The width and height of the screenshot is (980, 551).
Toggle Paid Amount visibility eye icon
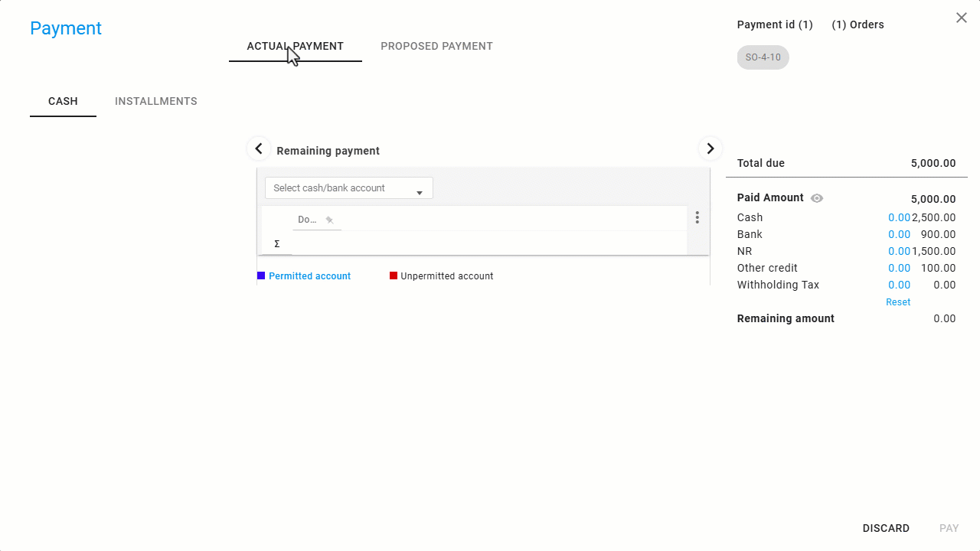pyautogui.click(x=817, y=198)
